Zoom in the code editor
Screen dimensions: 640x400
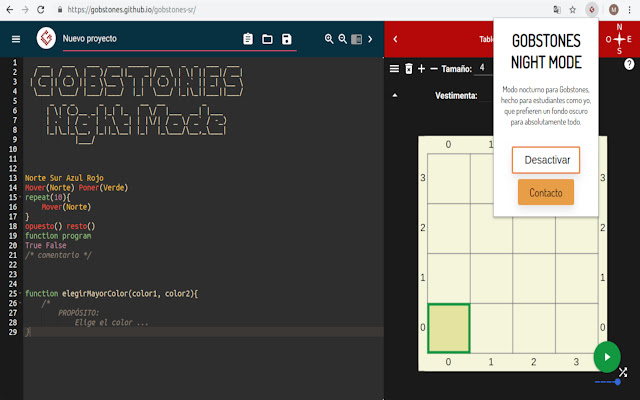pyautogui.click(x=329, y=39)
